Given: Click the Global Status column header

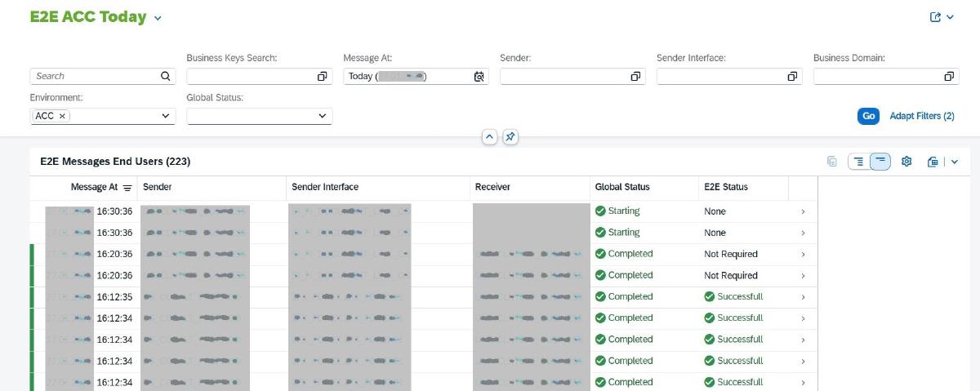Looking at the screenshot, I should pyautogui.click(x=622, y=187).
